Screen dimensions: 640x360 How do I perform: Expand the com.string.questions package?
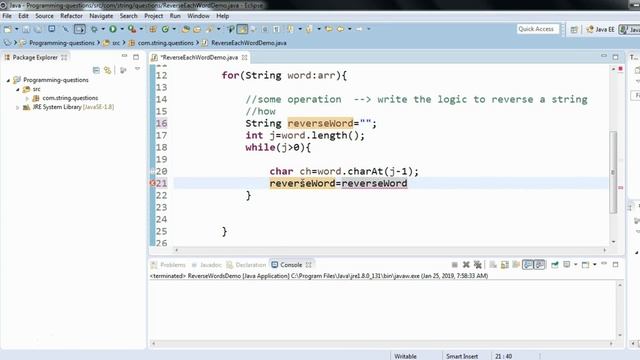[x=27, y=98]
